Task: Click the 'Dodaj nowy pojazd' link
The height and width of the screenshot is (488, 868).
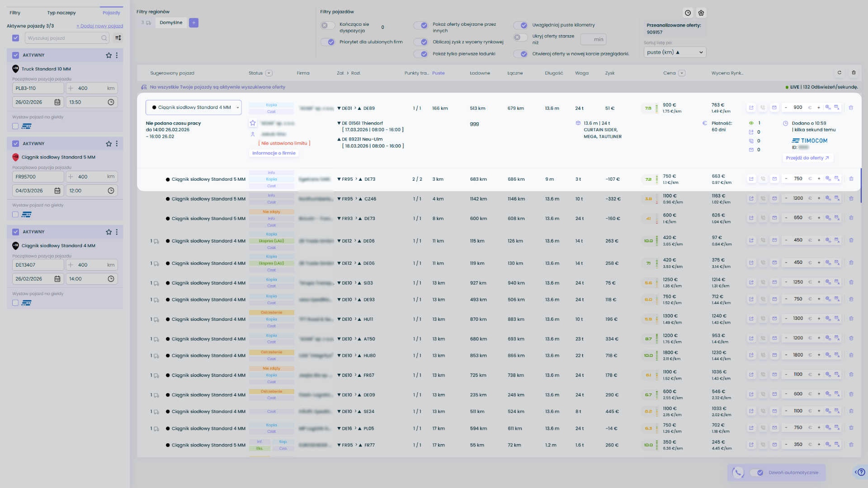Action: (99, 26)
